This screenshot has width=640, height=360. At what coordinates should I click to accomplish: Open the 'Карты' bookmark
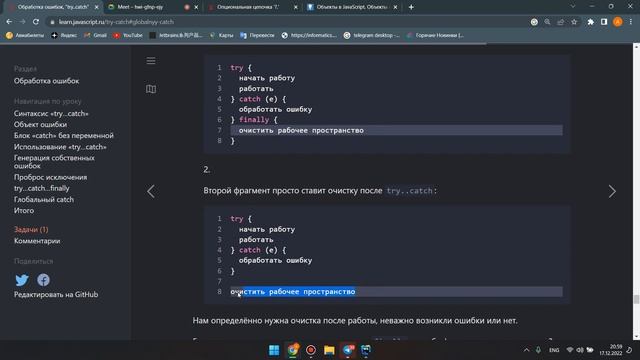[222, 36]
